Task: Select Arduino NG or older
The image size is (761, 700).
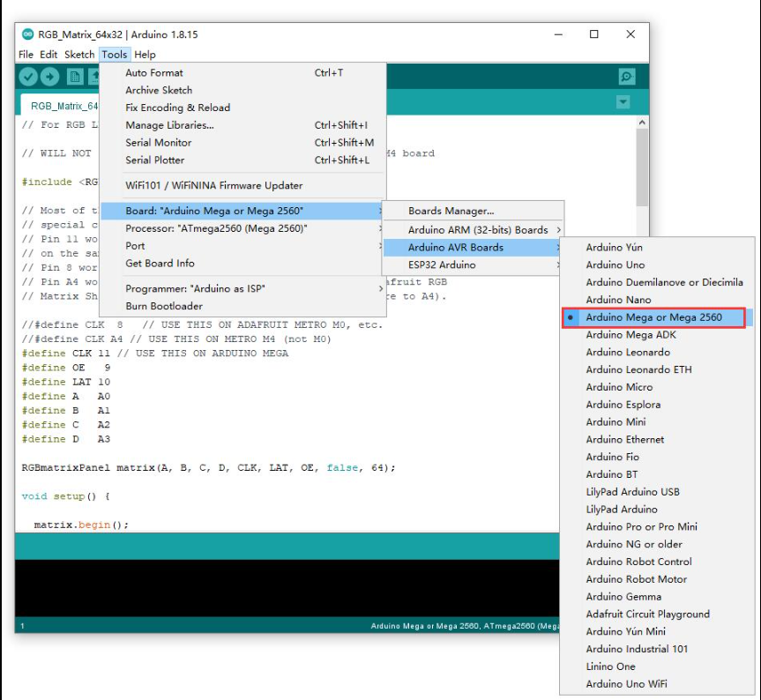Action: (657, 544)
